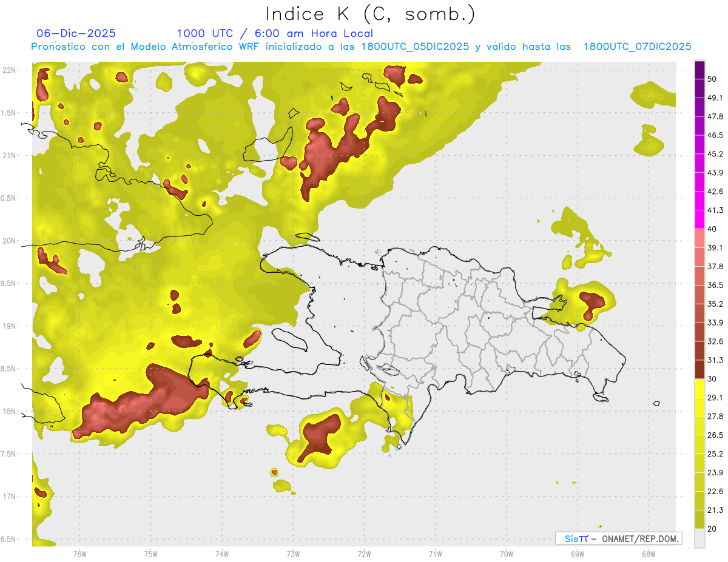Click the '76W' longitude label

[79, 554]
